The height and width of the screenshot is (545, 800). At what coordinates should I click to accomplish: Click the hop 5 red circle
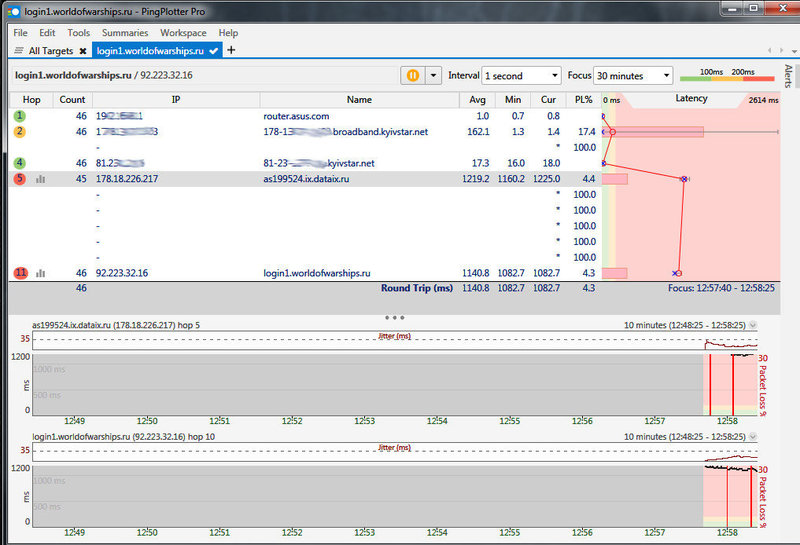tap(19, 179)
